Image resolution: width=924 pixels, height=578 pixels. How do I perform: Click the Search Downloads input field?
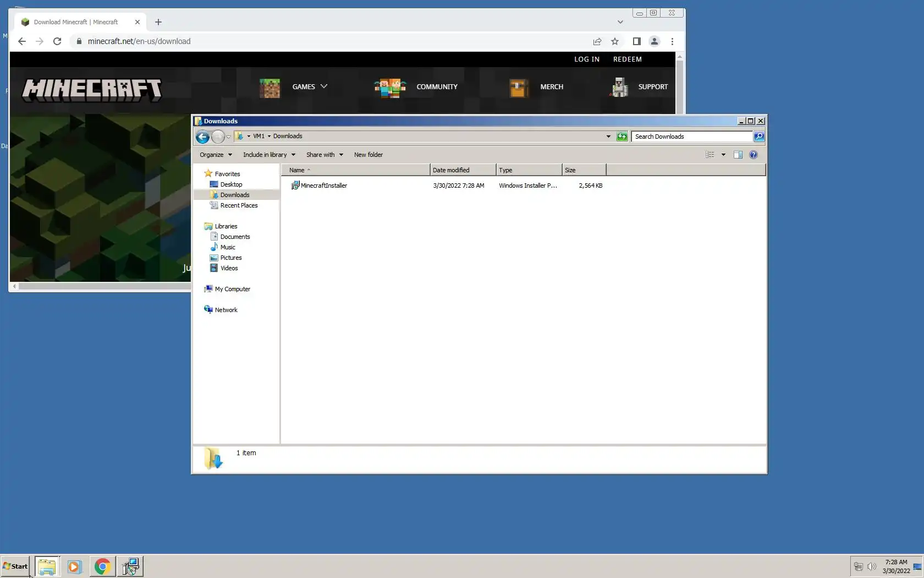tap(692, 137)
